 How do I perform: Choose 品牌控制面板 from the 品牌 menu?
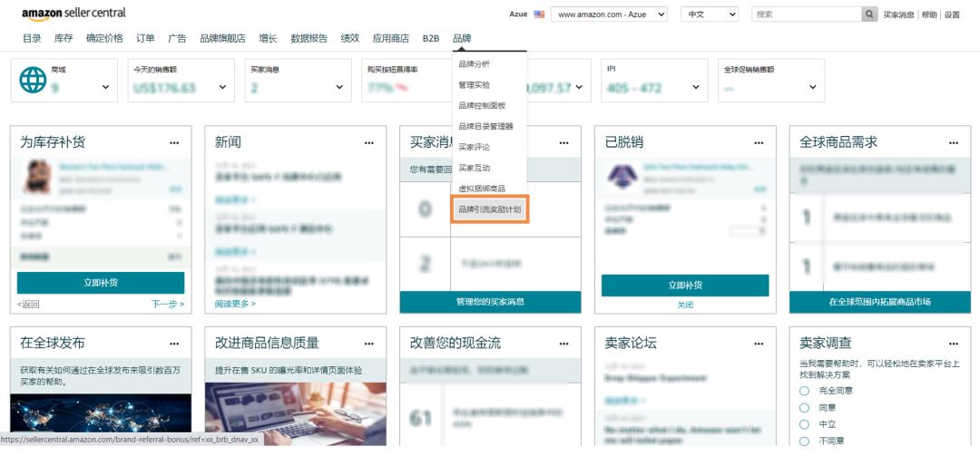click(x=482, y=105)
